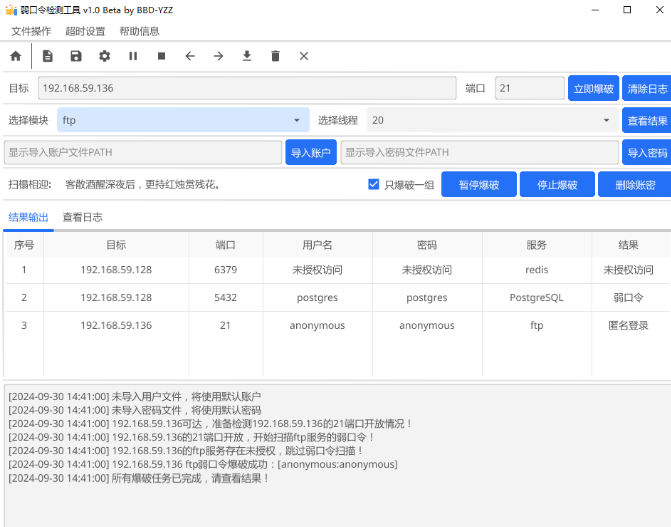Click the 停止爆破 button
671x527 pixels.
pos(557,185)
